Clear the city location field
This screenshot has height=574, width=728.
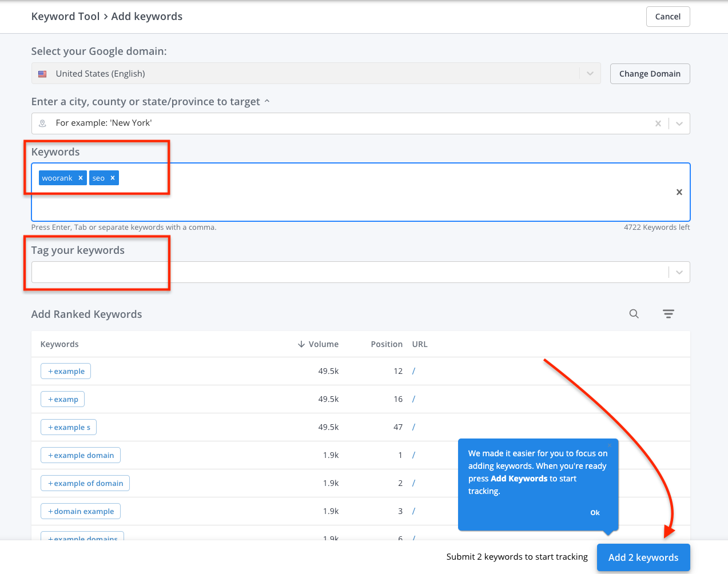pos(658,123)
